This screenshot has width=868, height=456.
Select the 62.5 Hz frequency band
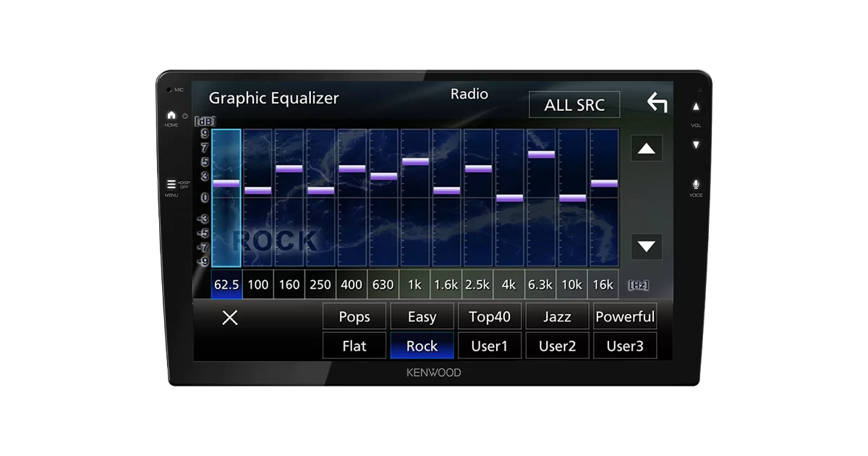tap(226, 284)
